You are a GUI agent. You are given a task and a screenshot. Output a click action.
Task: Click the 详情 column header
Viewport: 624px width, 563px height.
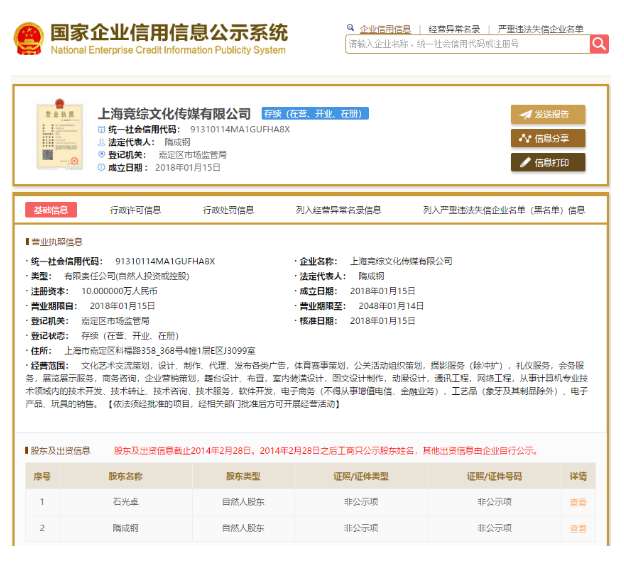tap(578, 476)
